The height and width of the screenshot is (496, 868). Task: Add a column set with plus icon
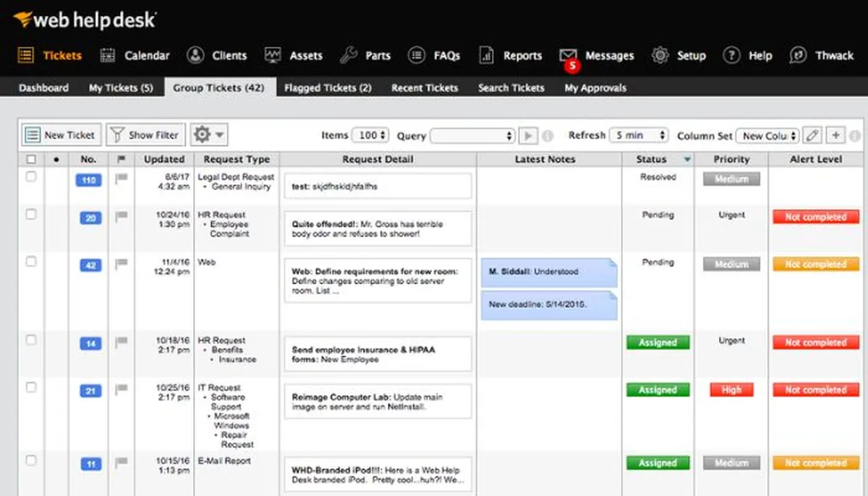click(835, 135)
